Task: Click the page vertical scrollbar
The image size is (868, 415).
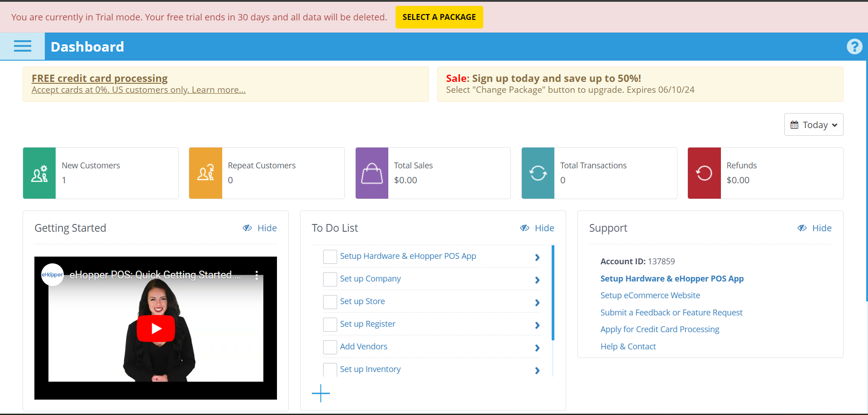Action: point(867,181)
